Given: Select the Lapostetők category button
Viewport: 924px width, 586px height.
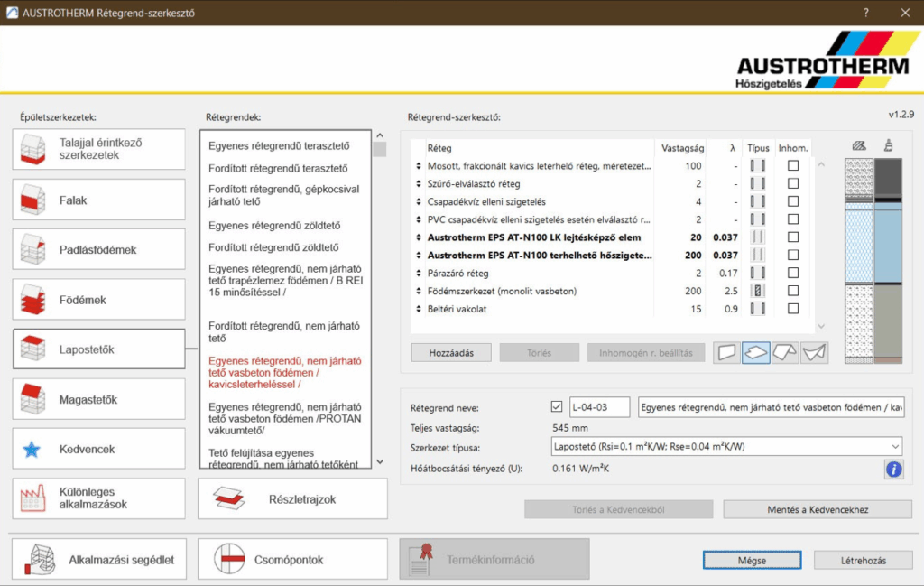Looking at the screenshot, I should click(x=99, y=349).
